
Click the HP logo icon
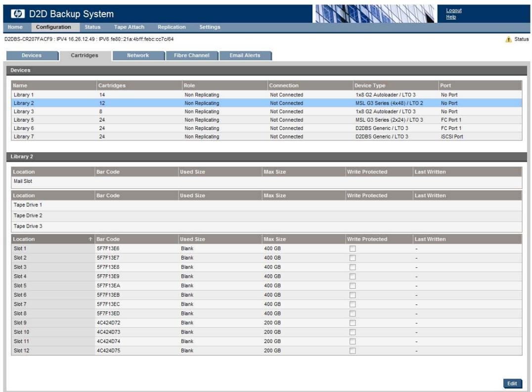pos(18,13)
